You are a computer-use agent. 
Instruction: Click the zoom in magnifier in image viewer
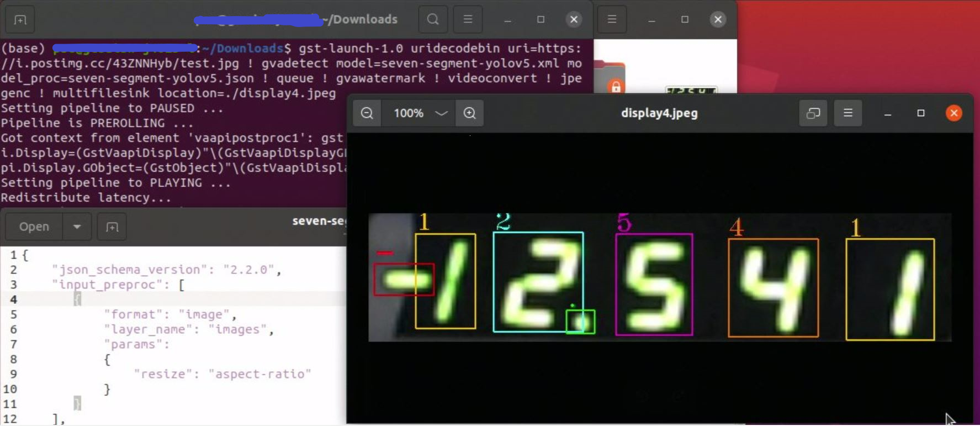click(x=469, y=113)
